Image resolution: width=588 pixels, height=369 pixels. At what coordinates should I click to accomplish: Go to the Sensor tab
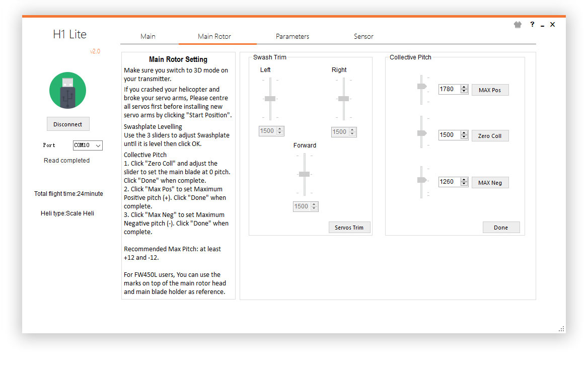point(363,36)
